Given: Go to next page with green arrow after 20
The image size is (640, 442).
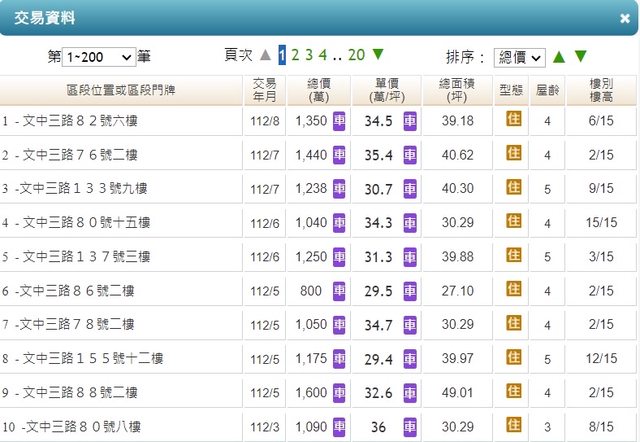Looking at the screenshot, I should (x=378, y=56).
